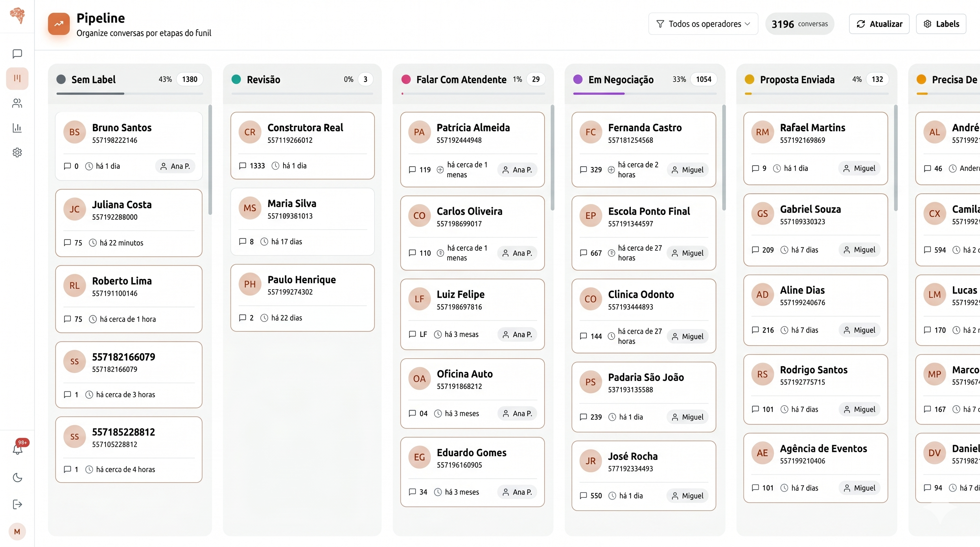The height and width of the screenshot is (547, 980).
Task: Expand the Todos os operadores filter
Action: [x=703, y=24]
